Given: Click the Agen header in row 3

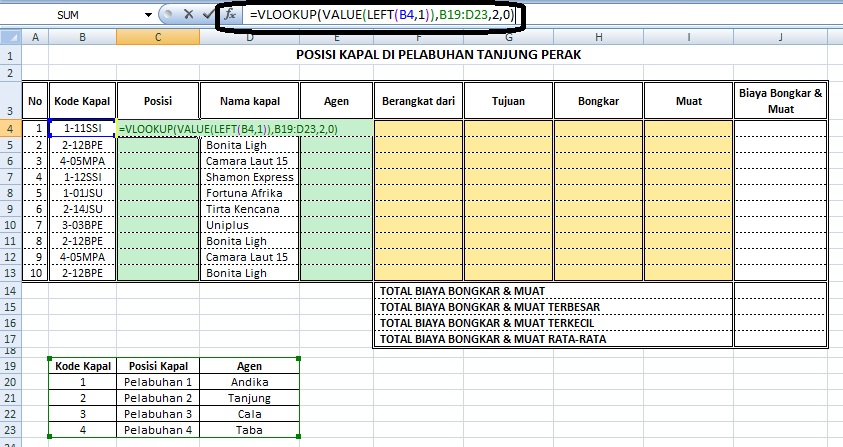Looking at the screenshot, I should (336, 101).
